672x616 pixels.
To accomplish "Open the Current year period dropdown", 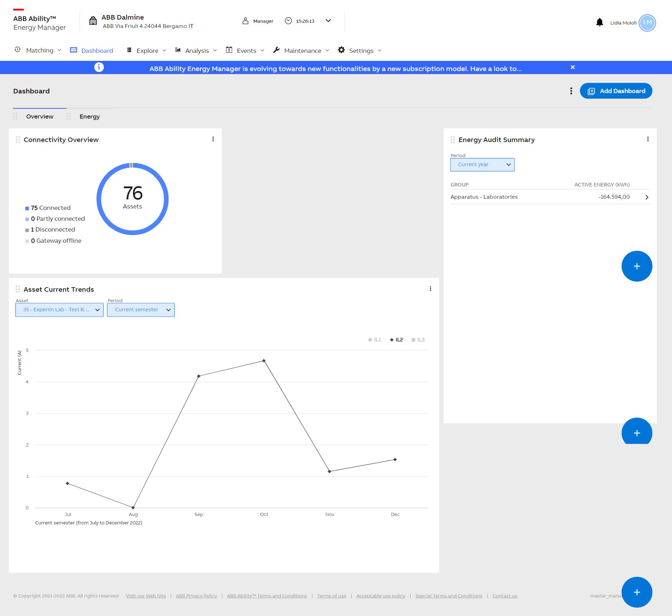I will pos(482,165).
